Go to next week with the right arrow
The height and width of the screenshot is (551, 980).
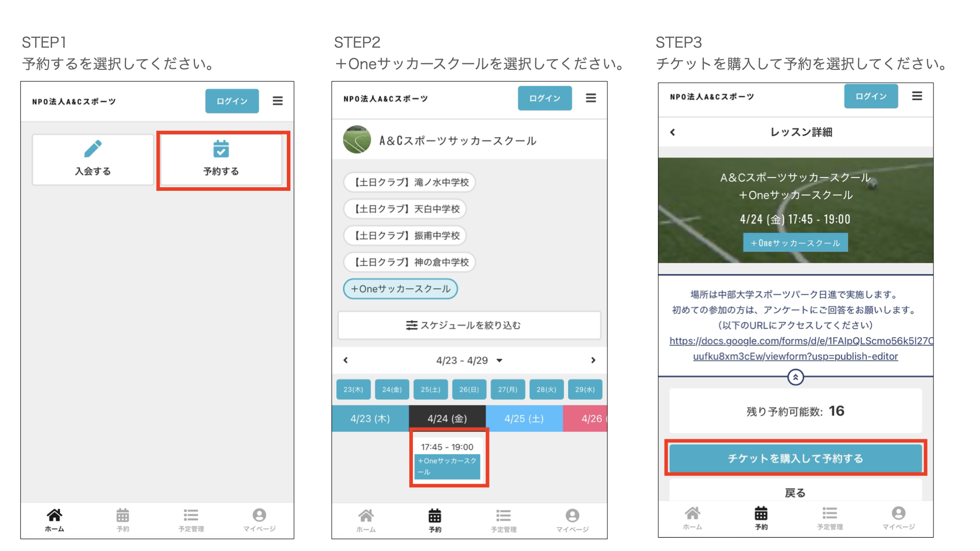tap(593, 360)
